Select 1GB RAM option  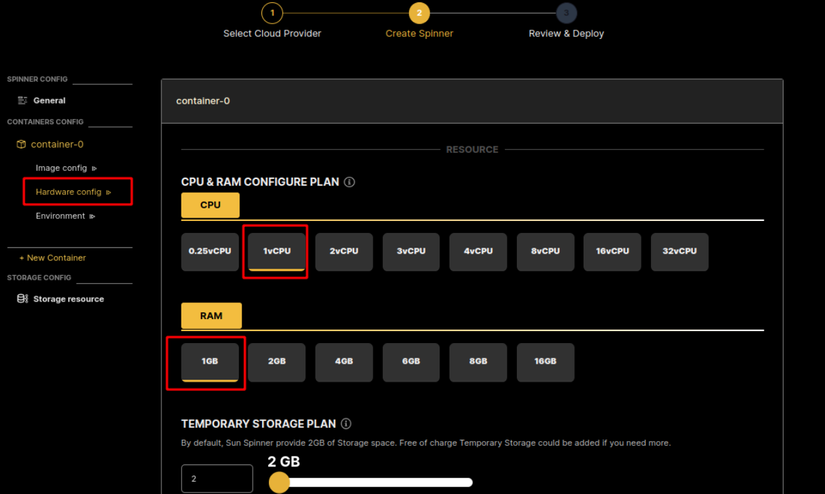coord(210,362)
